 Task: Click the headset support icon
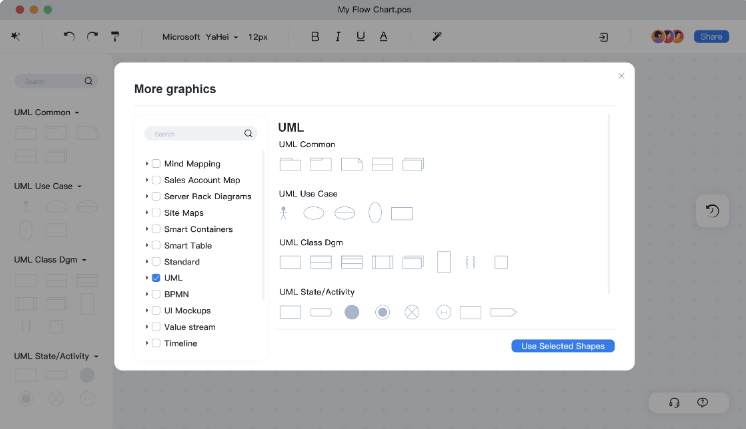click(x=674, y=402)
